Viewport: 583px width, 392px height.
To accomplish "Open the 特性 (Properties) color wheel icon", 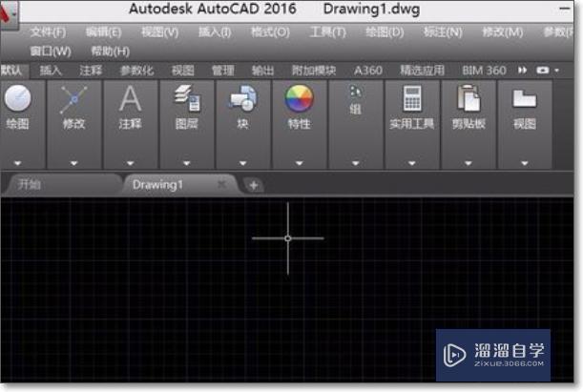I will (x=299, y=98).
